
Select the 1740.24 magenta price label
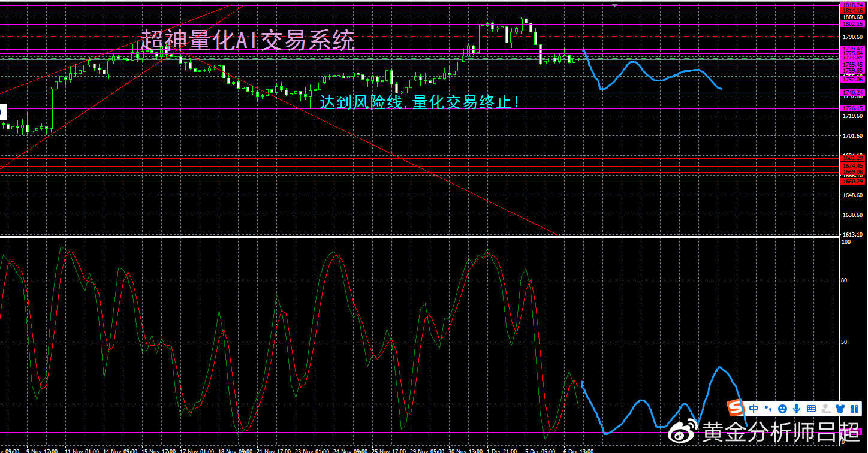pos(852,92)
